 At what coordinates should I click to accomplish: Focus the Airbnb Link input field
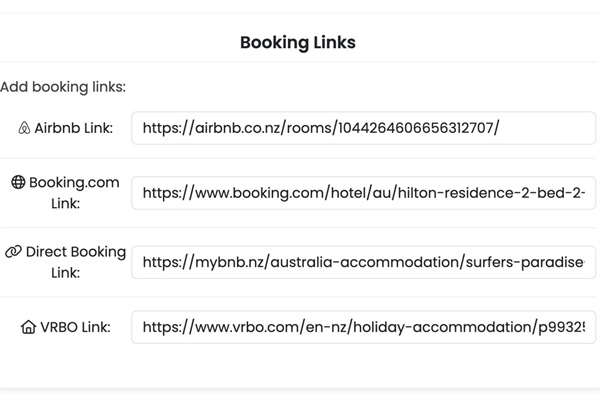coord(363,128)
